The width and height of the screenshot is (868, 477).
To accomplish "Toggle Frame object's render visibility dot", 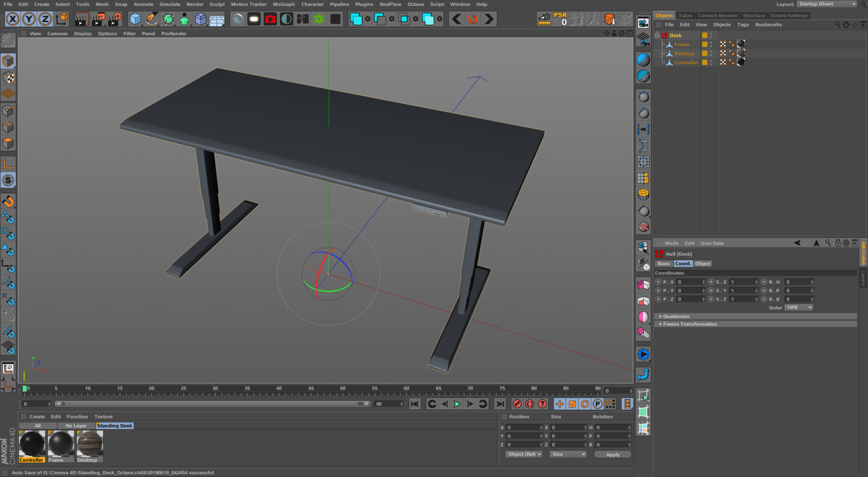I will [711, 46].
